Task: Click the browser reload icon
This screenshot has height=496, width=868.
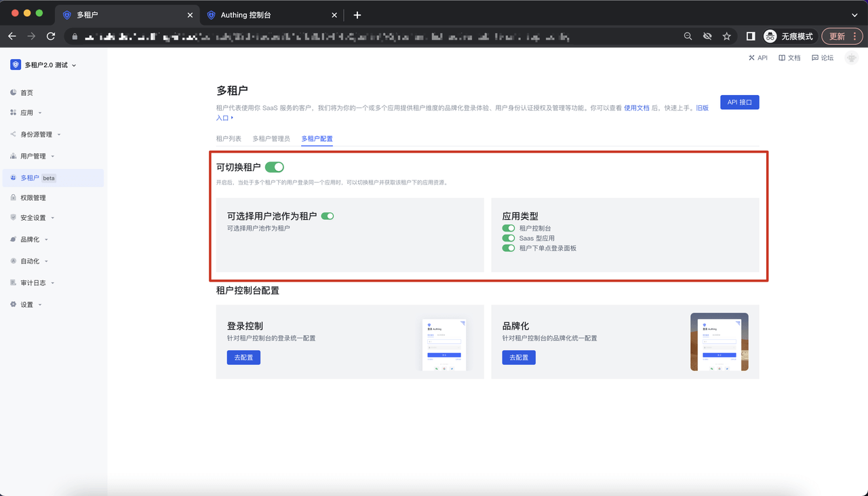Action: click(51, 36)
